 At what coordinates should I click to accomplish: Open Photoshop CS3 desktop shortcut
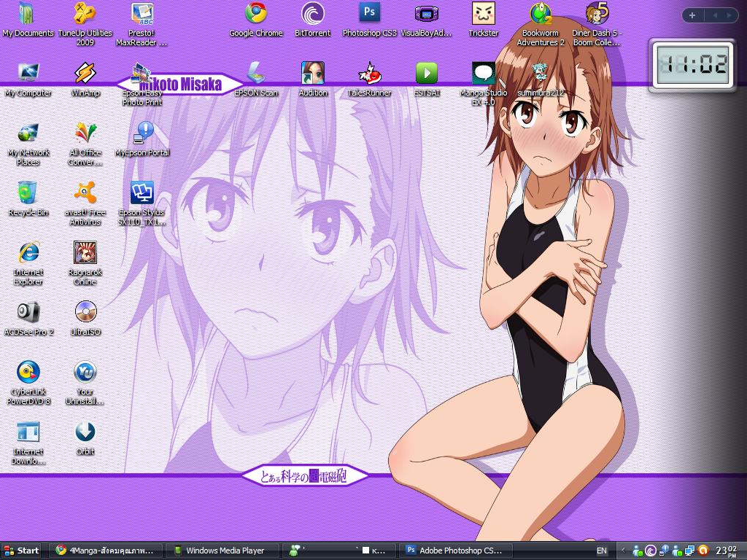coord(370,21)
